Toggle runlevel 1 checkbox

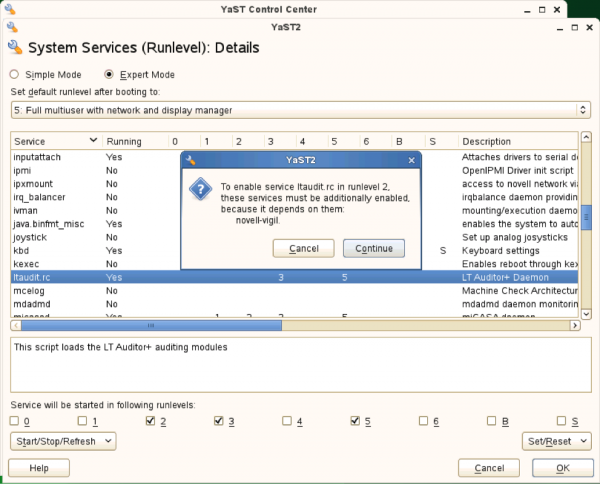coord(82,421)
